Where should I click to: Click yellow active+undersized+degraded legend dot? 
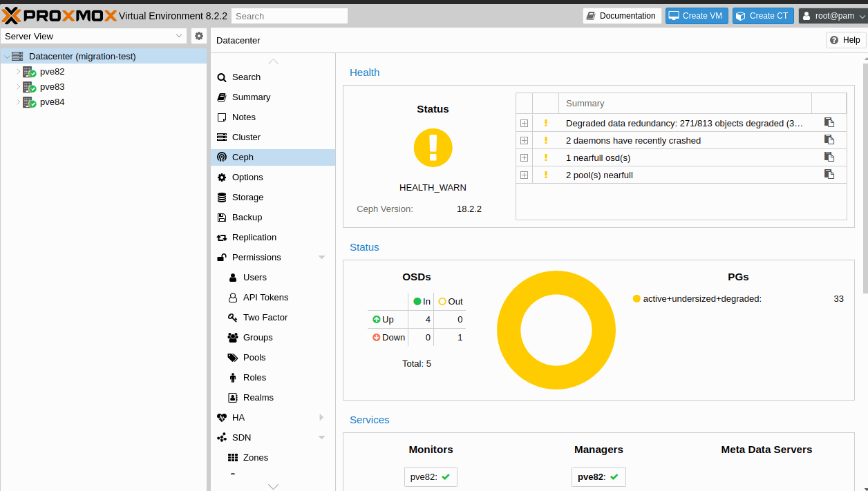[636, 299]
